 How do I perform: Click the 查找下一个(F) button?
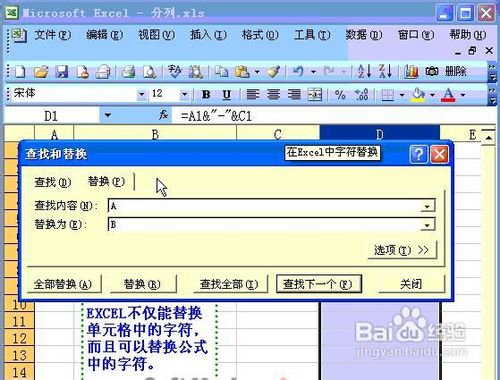[319, 284]
